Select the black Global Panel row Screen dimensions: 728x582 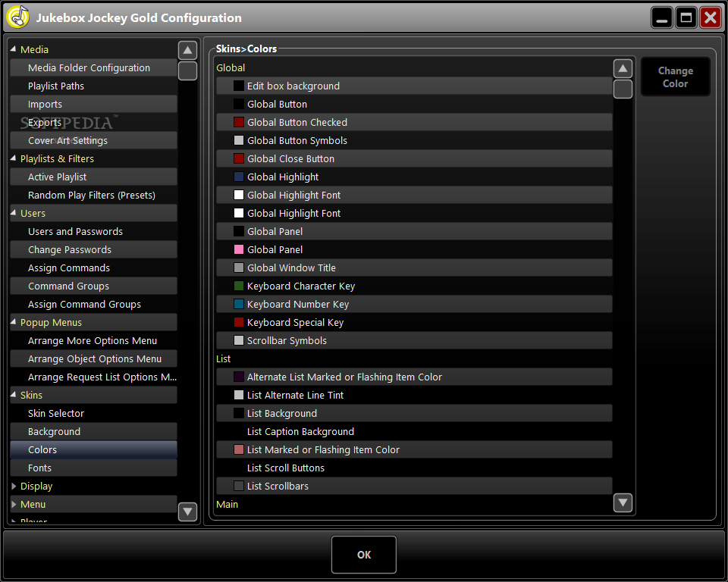[x=414, y=231]
